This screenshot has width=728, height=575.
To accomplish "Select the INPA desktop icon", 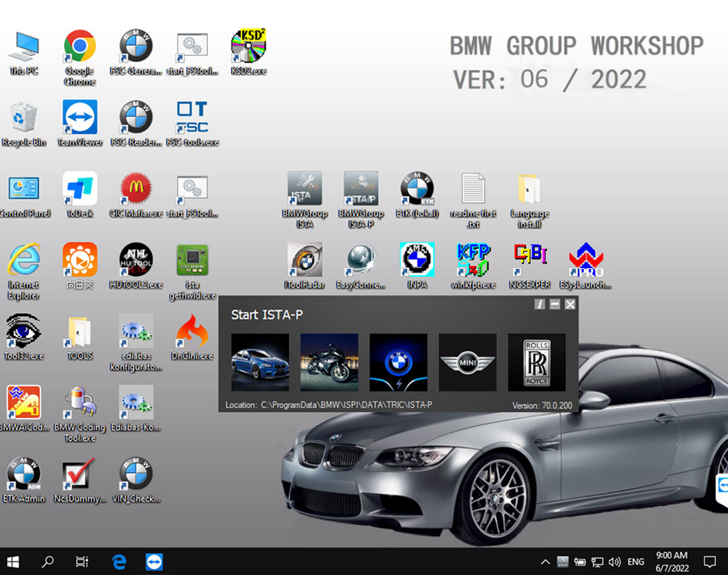I will [417, 266].
